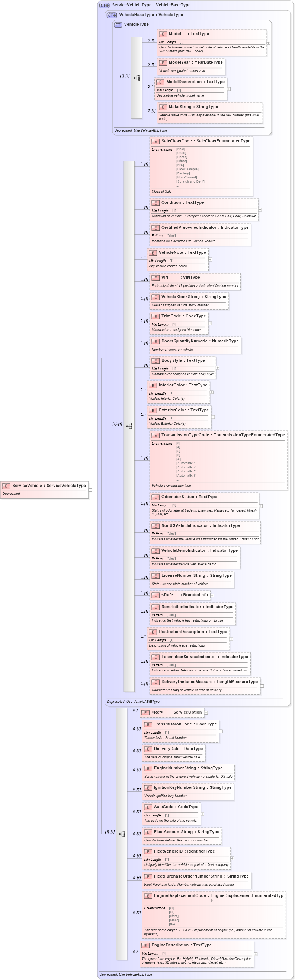This screenshot has height=980, width=295.
Task: Expand the FleetVehicleID element
Action: (233, 858)
